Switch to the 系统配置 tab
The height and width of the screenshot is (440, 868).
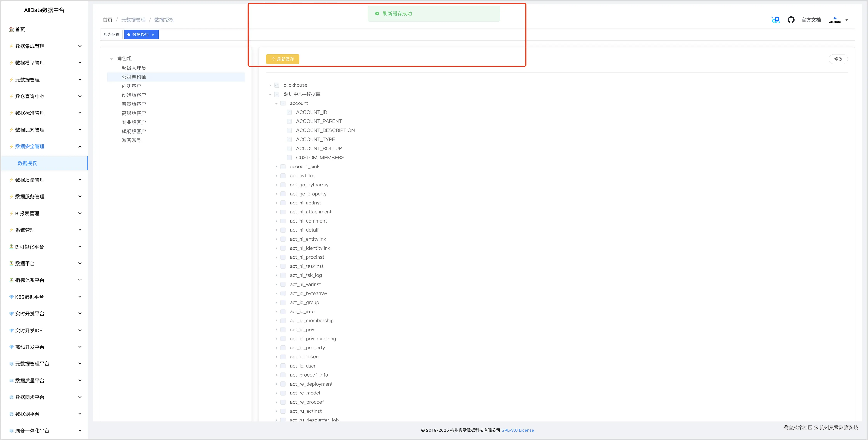111,34
